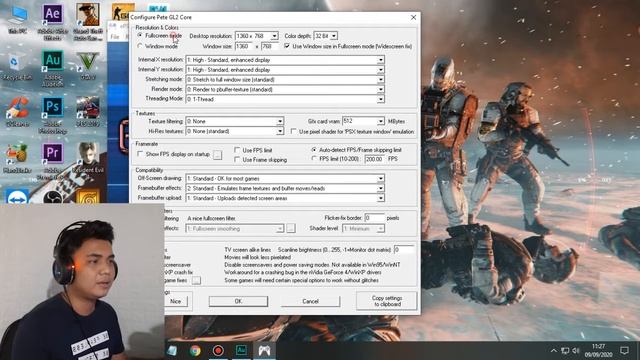Open the Gfx card vram dropdown
The image size is (640, 360).
(x=380, y=121)
